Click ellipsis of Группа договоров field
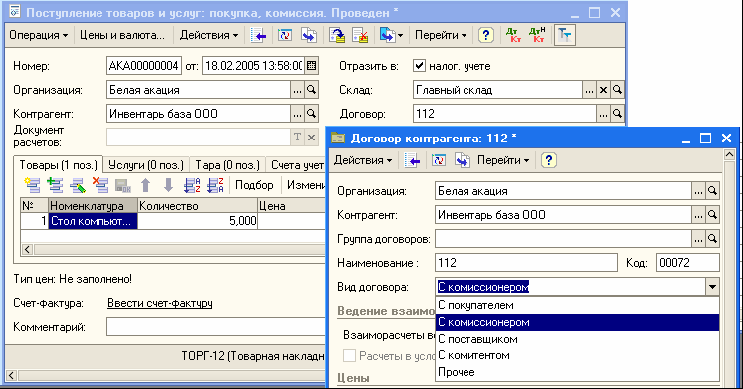Viewport: 743px width, 389px height. [698, 239]
